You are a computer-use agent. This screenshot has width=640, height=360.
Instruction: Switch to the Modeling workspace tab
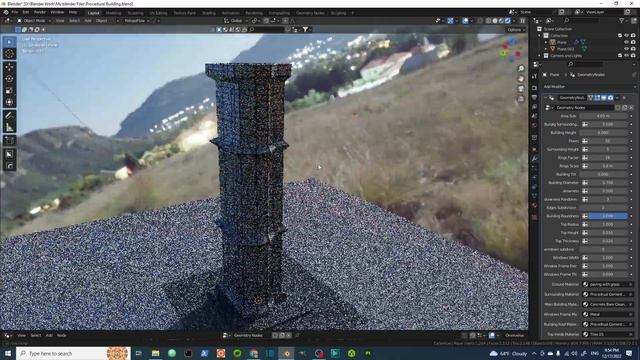(113, 13)
